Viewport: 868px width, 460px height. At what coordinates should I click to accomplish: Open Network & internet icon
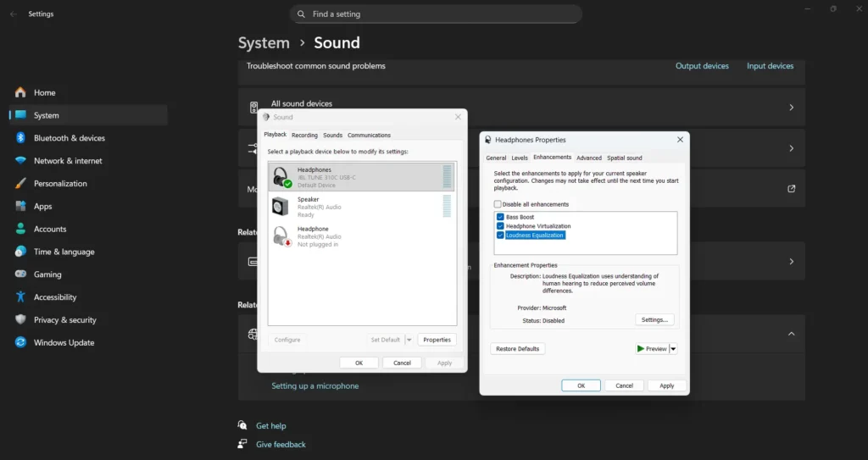[20, 160]
